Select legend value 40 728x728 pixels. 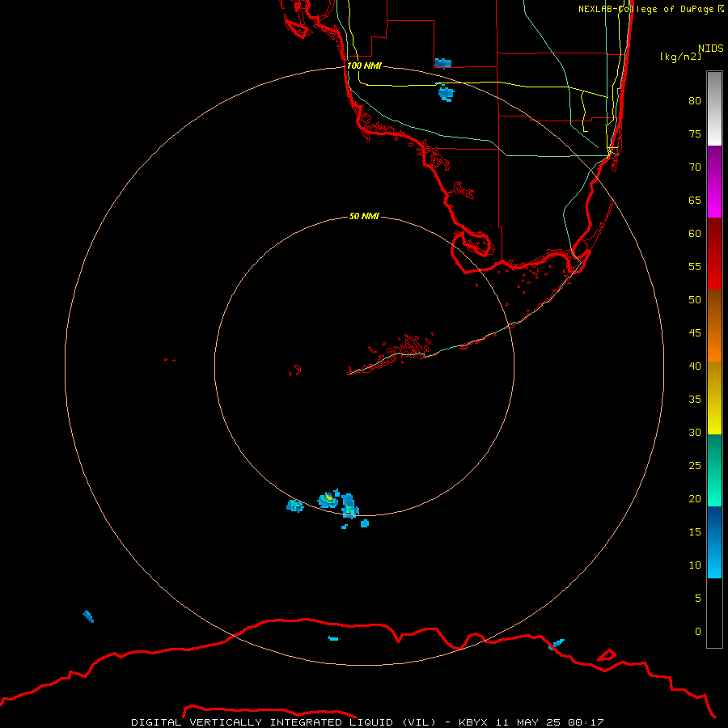pos(695,366)
